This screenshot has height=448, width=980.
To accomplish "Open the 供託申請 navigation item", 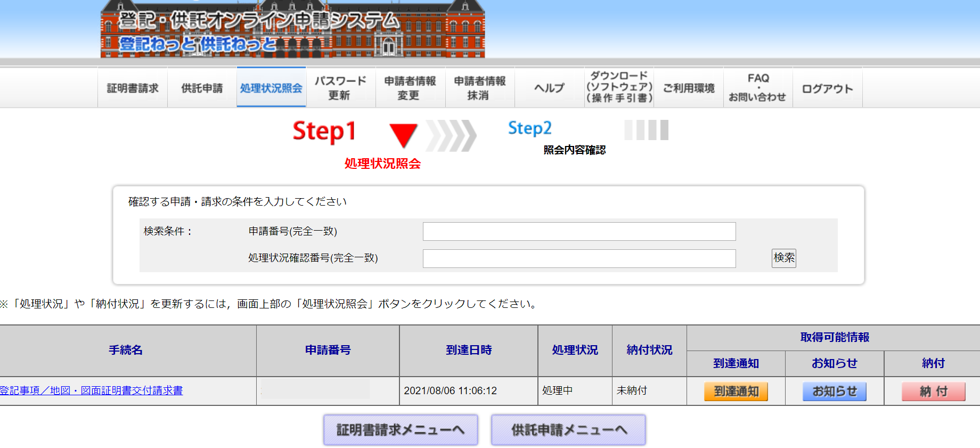I will pos(202,88).
